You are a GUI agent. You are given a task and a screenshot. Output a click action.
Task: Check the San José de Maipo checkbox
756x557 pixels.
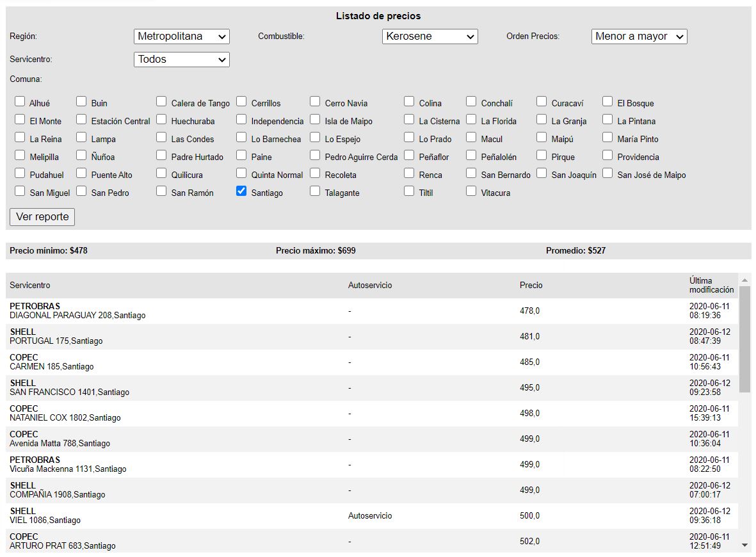[607, 173]
